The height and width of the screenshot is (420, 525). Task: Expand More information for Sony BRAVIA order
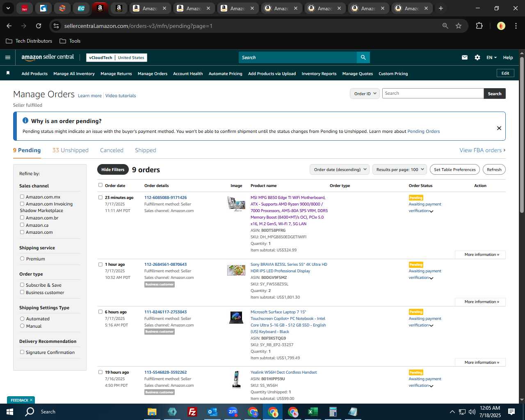click(x=480, y=302)
